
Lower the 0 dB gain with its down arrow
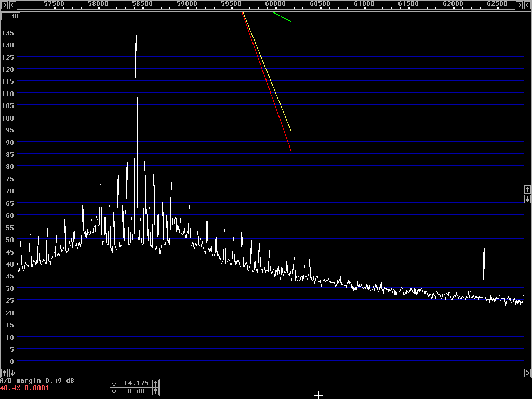coord(114,391)
